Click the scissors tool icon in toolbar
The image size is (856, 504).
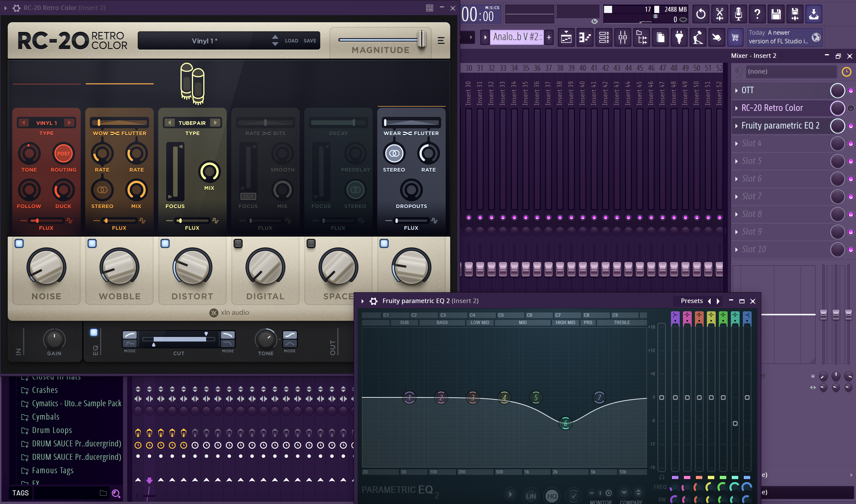719,14
